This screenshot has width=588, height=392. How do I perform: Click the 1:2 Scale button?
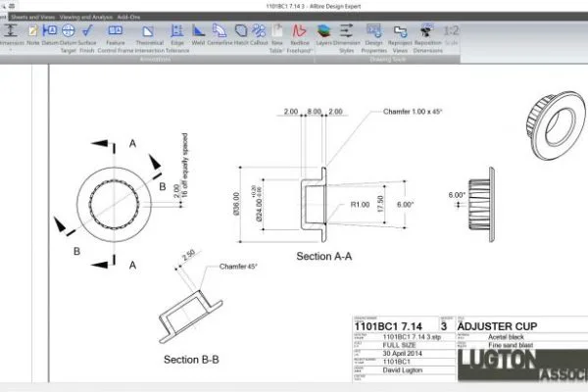click(x=451, y=34)
